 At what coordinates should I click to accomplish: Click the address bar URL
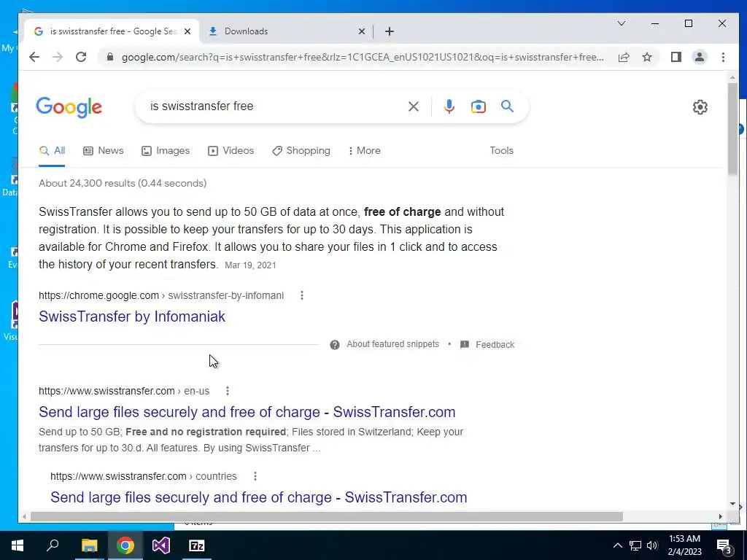click(362, 57)
